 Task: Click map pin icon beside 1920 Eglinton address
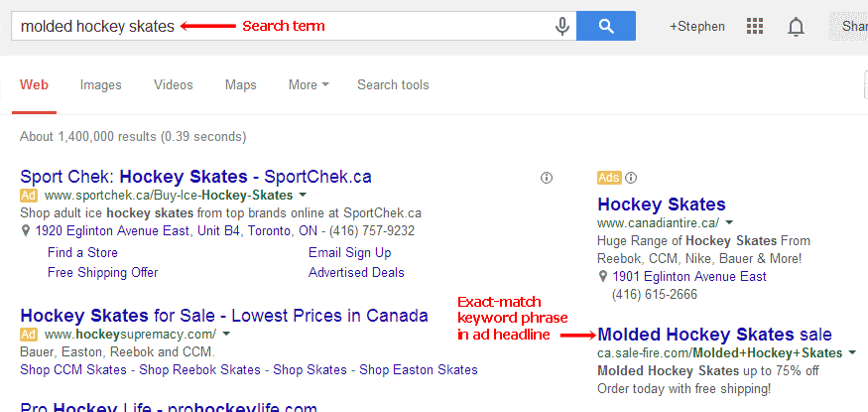click(26, 231)
